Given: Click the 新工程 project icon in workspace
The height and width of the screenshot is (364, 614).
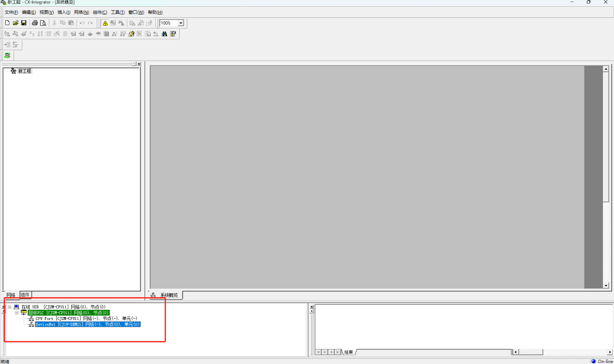Looking at the screenshot, I should tap(14, 71).
